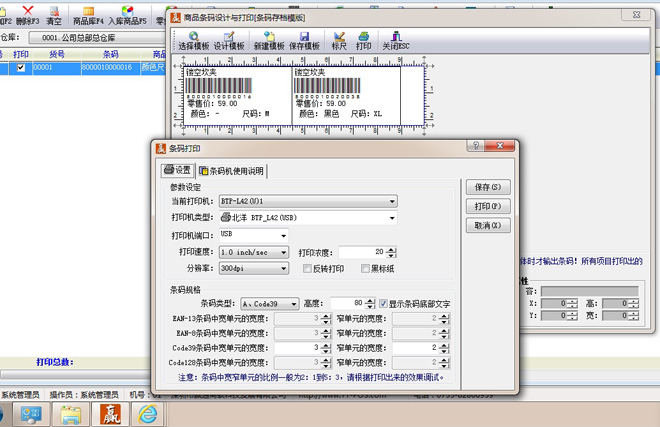Click 条码 column header in main table
Image resolution: width=660 pixels, height=427 pixels.
tap(110, 54)
